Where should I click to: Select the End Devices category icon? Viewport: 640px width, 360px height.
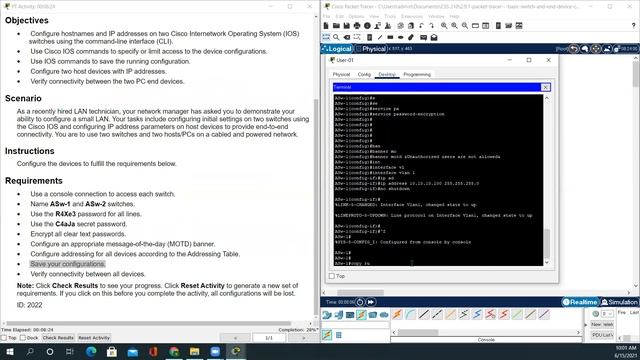[x=338, y=315]
